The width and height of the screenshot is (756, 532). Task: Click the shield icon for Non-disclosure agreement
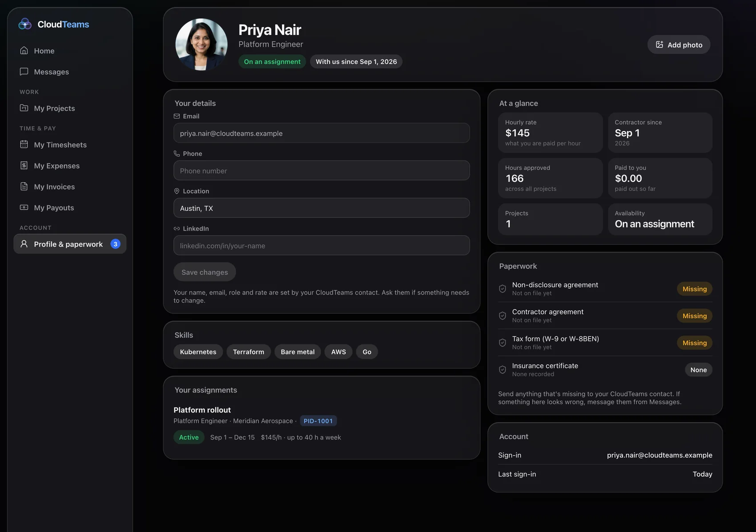(x=503, y=289)
